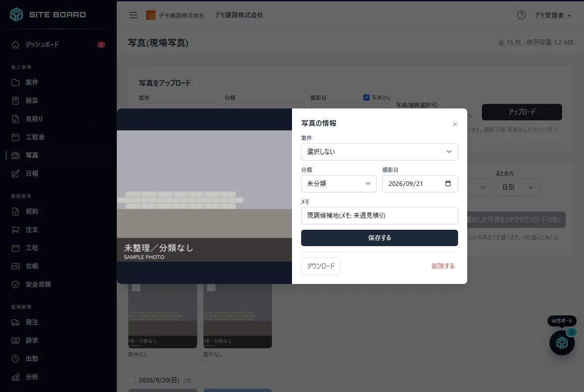This screenshot has width=584, height=392.
Task: Click the 削除する link
Action: [443, 266]
